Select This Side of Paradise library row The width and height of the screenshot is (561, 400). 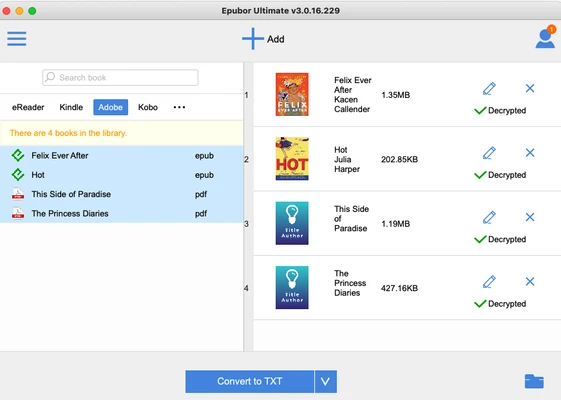tap(122, 194)
